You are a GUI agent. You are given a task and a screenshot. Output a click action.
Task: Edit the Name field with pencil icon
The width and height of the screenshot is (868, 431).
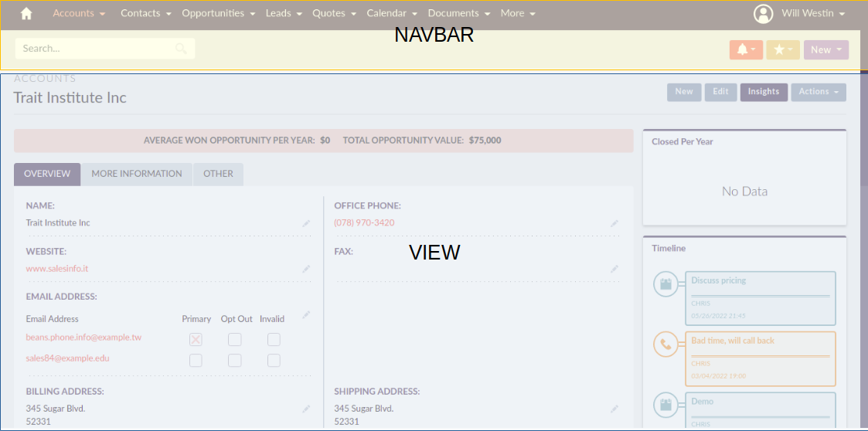[306, 223]
